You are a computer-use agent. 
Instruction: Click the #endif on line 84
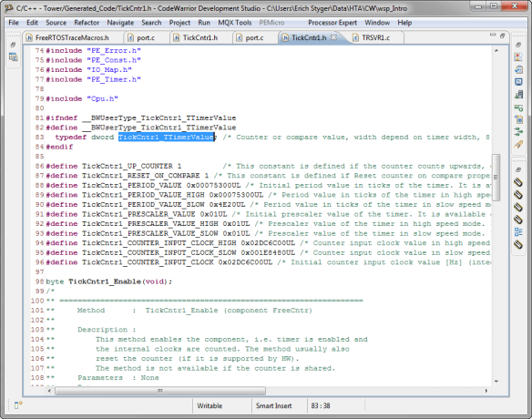pyautogui.click(x=59, y=147)
